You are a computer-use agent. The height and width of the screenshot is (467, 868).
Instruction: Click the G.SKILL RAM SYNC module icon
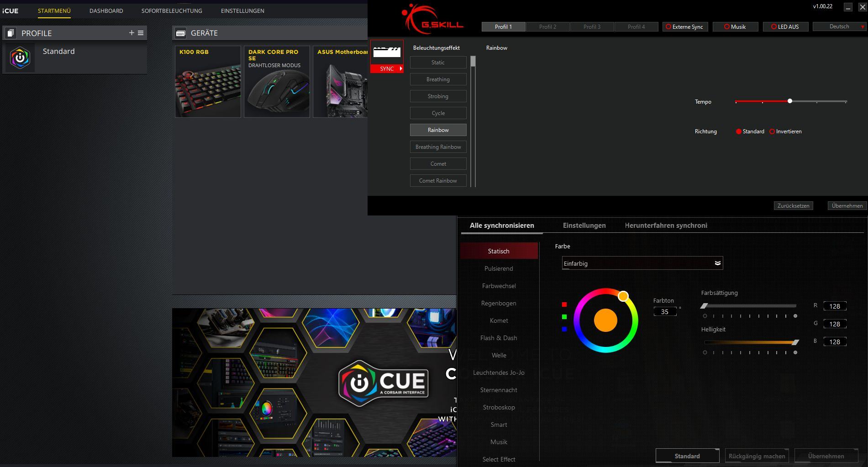[x=387, y=56]
